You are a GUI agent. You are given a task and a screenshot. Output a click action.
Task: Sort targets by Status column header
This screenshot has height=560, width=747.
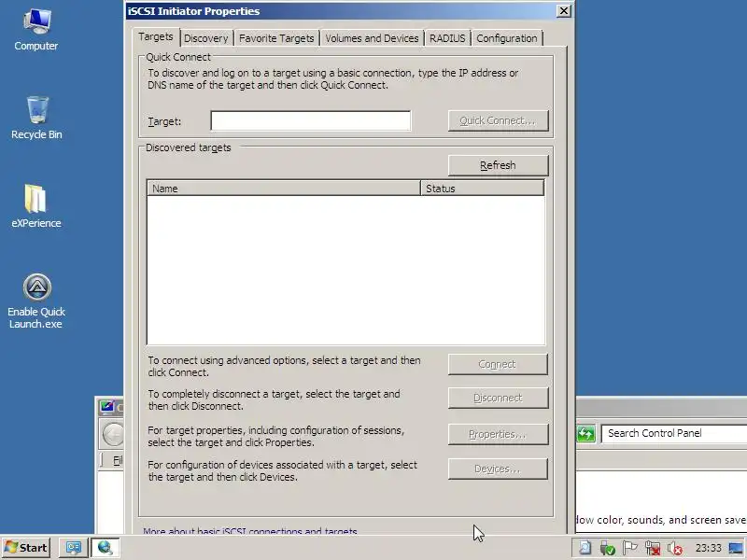coord(482,189)
